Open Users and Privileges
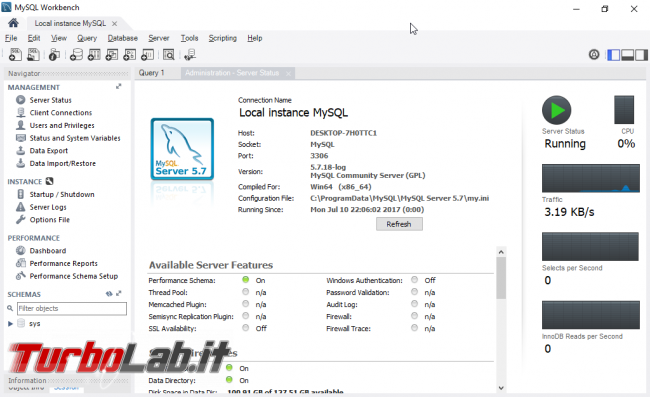The image size is (650, 397). point(62,125)
